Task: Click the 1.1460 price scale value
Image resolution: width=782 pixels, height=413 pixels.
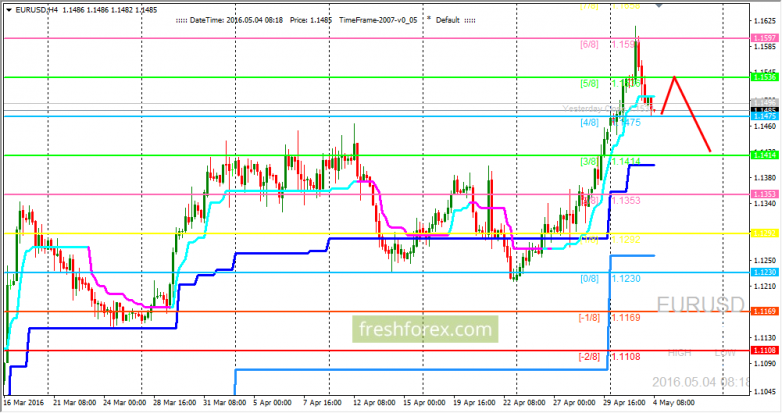Action: pos(765,126)
